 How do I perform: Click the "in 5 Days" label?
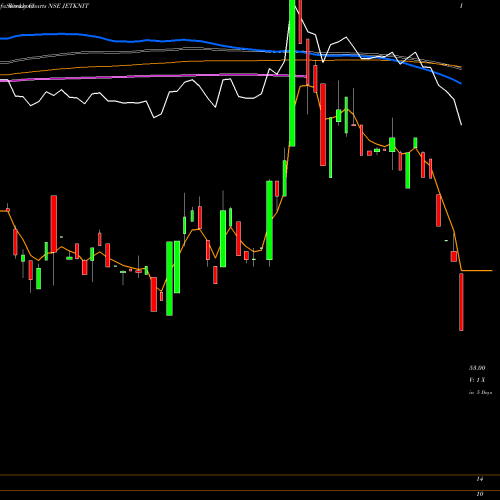coord(480,393)
